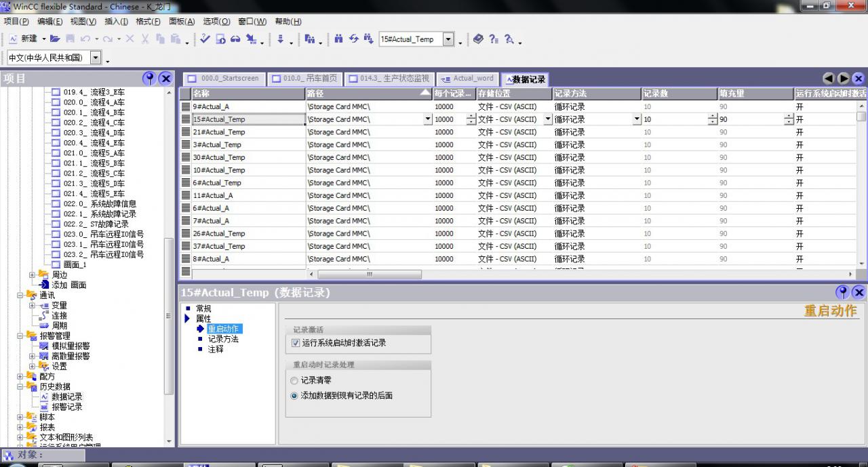Click the Delete (X) toolbar icon
The width and height of the screenshot is (868, 467).
[130, 39]
